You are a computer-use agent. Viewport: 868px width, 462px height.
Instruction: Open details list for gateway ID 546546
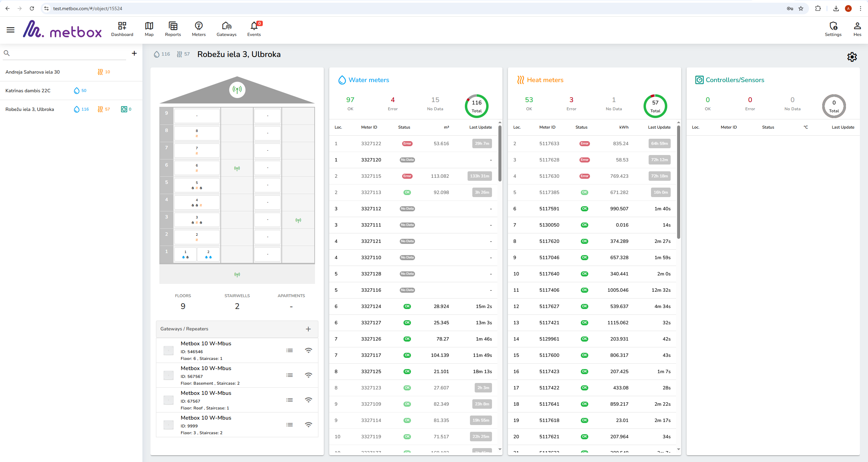[x=290, y=350]
